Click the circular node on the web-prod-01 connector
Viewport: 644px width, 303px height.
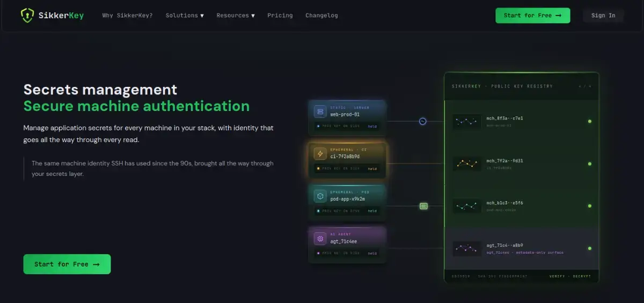(x=422, y=121)
